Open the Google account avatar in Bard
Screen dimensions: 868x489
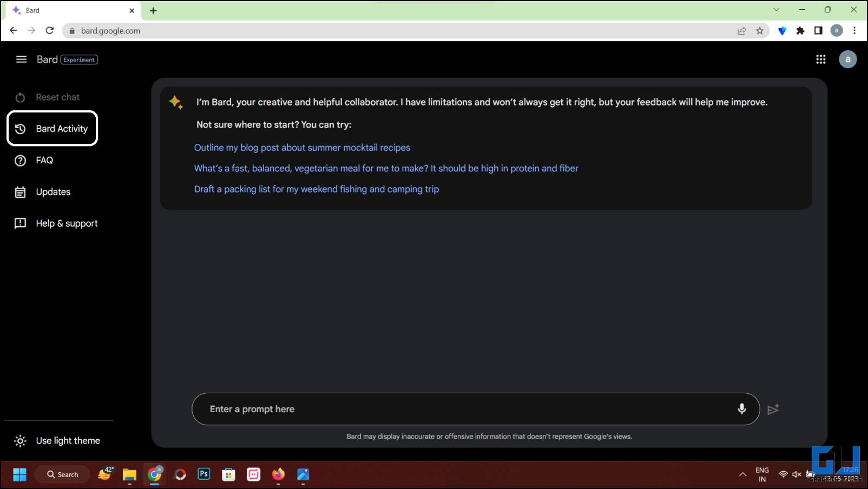point(847,60)
